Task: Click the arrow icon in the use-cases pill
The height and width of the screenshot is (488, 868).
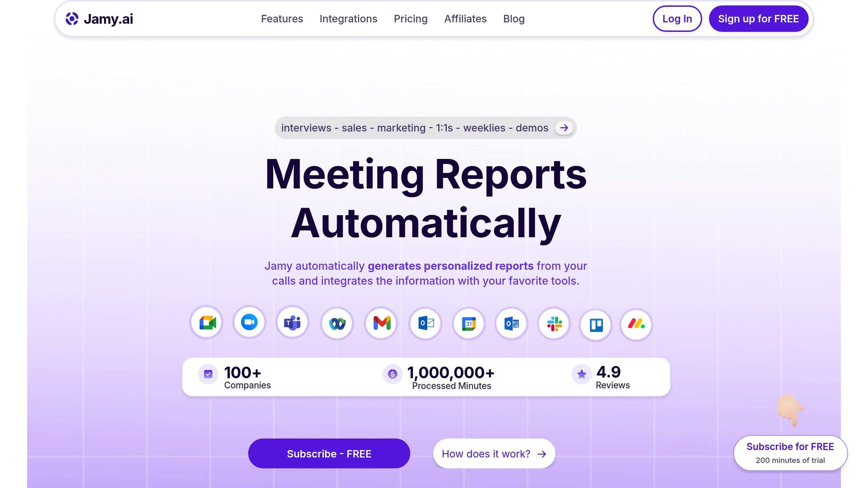Action: (x=564, y=128)
